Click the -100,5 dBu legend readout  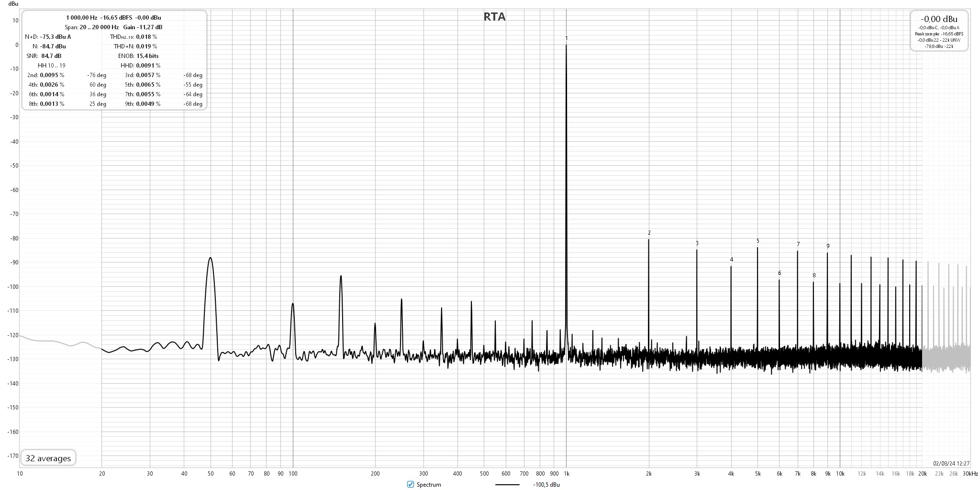[x=546, y=484]
